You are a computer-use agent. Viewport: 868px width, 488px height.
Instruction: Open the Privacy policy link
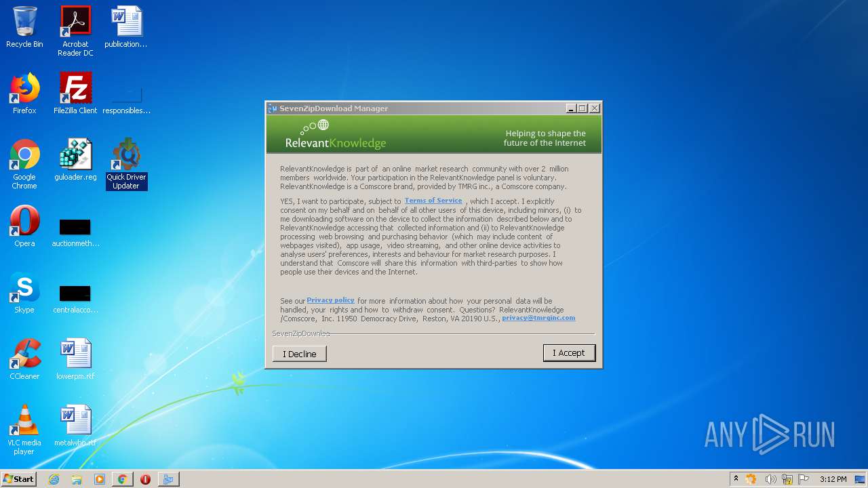coord(330,300)
